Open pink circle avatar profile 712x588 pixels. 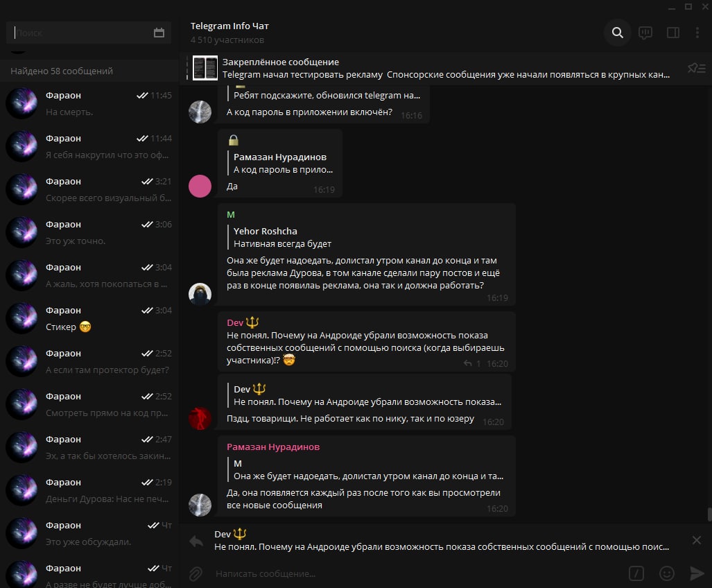200,186
